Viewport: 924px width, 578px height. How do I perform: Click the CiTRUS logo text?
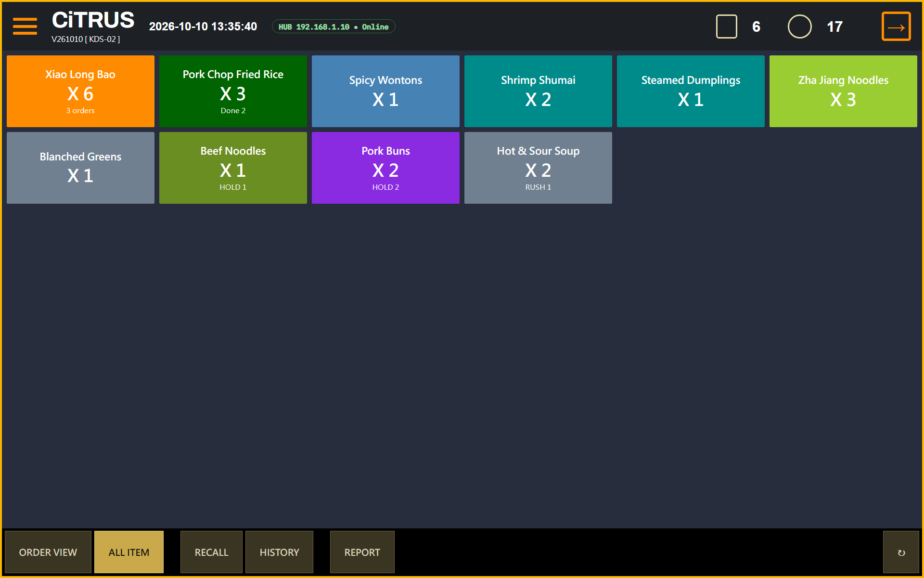tap(93, 20)
